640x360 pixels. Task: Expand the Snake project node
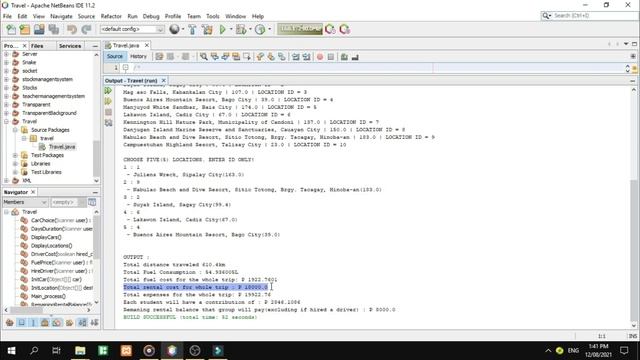coord(7,62)
